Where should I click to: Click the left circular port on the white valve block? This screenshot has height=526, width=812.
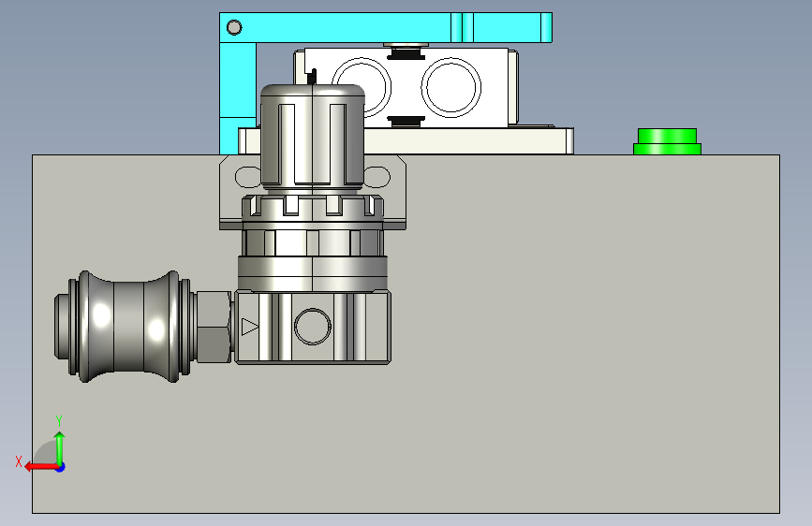(x=377, y=87)
